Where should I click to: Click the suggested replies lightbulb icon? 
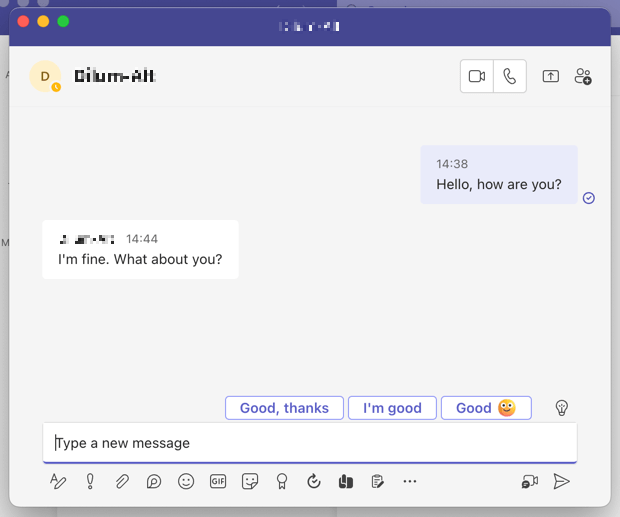pyautogui.click(x=562, y=408)
